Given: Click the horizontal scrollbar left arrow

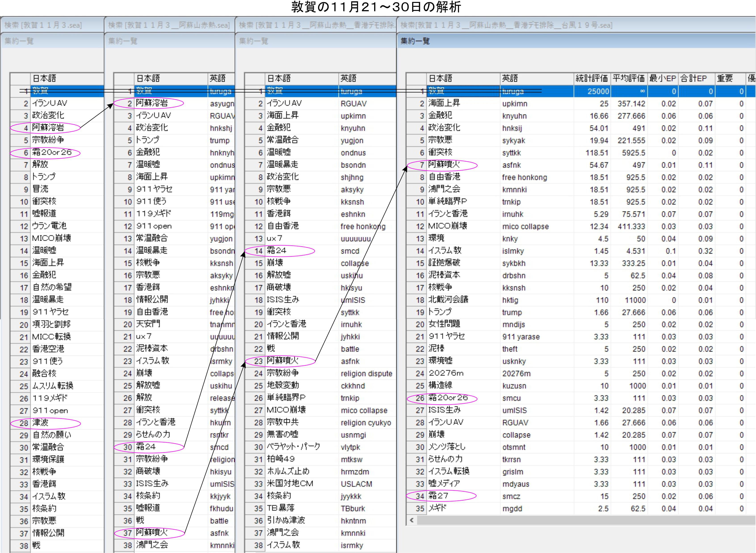Looking at the screenshot, I should point(412,520).
